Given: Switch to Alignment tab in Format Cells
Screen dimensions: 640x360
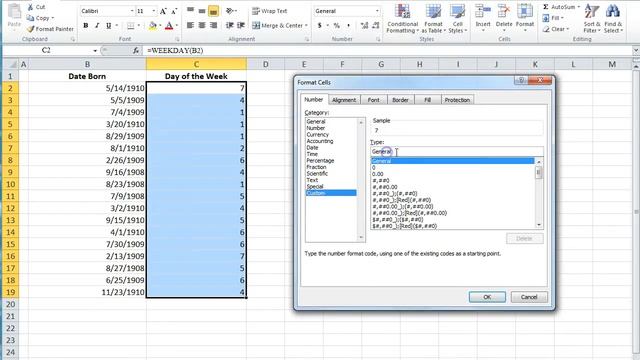Looking at the screenshot, I should click(x=344, y=100).
